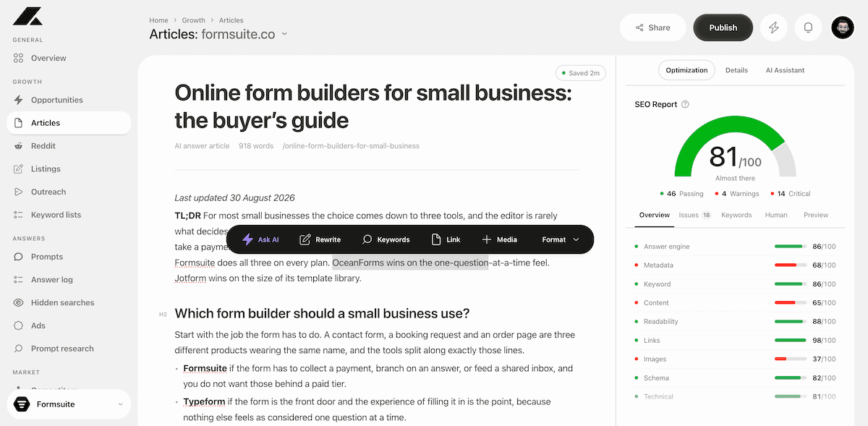The width and height of the screenshot is (868, 426).
Task: Click the Rewrite pencil icon in floating toolbar
Action: pyautogui.click(x=305, y=239)
